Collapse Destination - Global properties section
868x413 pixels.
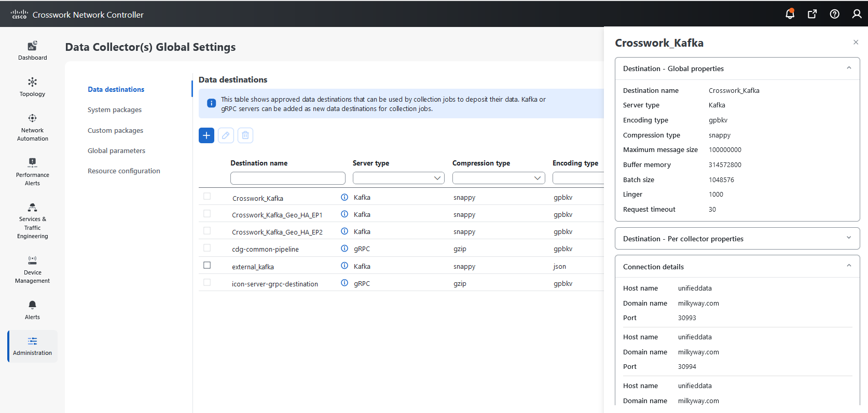point(849,68)
